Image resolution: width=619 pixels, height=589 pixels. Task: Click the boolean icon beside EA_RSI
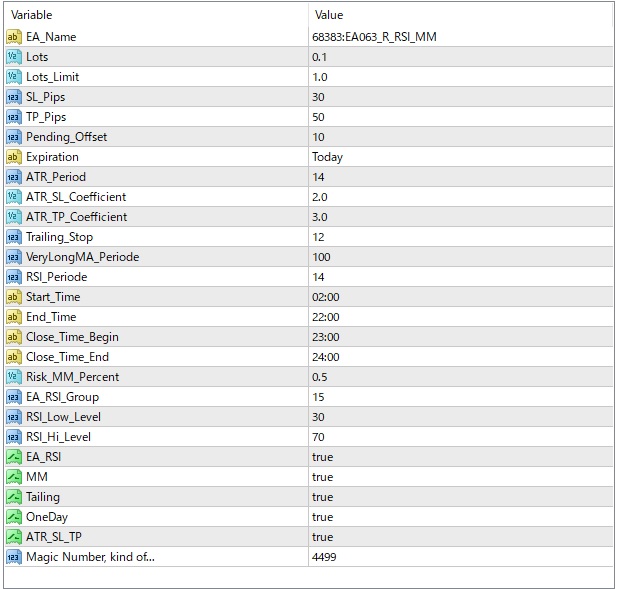click(14, 457)
